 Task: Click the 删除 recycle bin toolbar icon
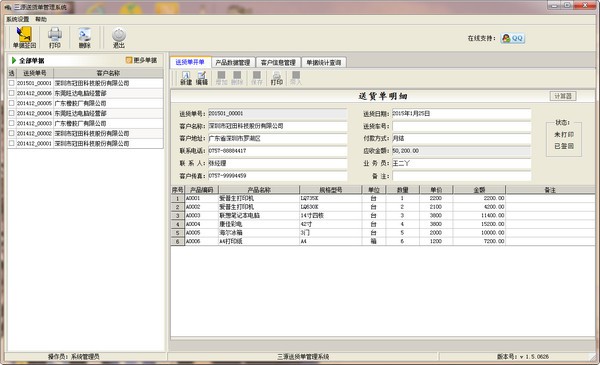[x=85, y=37]
